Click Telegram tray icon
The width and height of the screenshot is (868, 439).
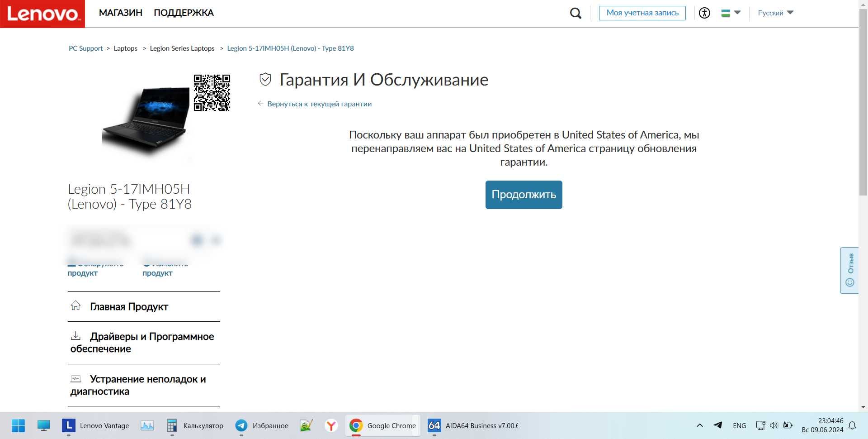pyautogui.click(x=717, y=425)
